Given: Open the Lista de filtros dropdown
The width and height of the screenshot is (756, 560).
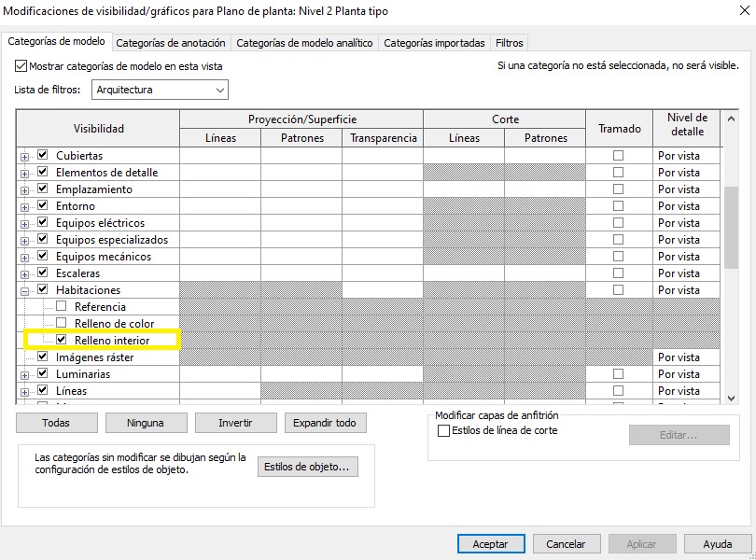Looking at the screenshot, I should 160,91.
